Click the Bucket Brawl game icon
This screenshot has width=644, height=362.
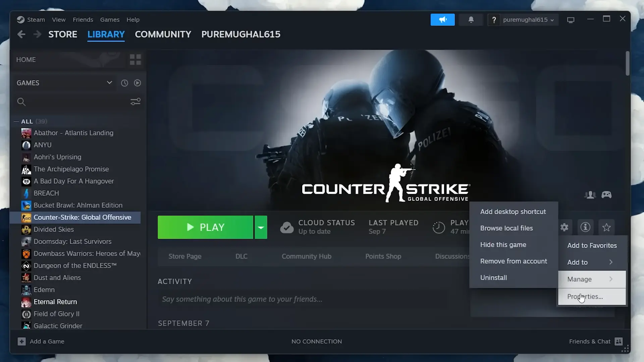point(26,205)
